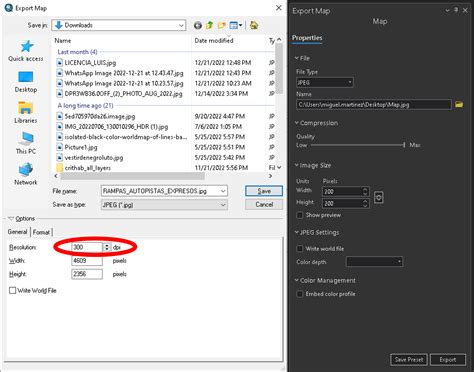This screenshot has width=474, height=372.
Task: Click the Save button
Action: coord(264,191)
